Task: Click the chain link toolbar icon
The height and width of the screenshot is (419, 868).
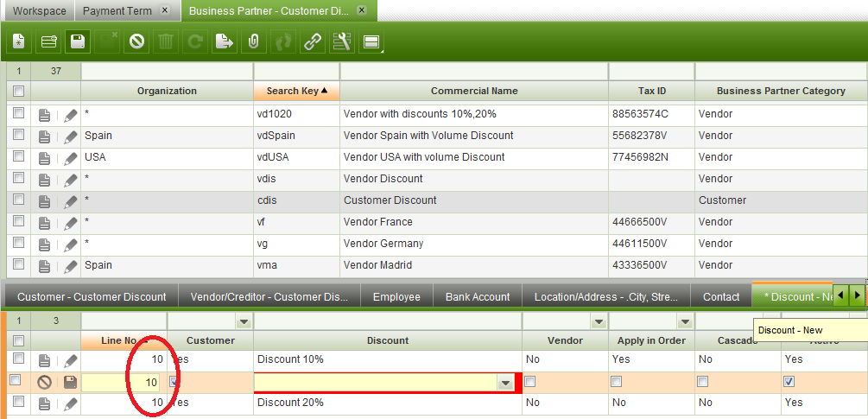Action: [x=312, y=41]
